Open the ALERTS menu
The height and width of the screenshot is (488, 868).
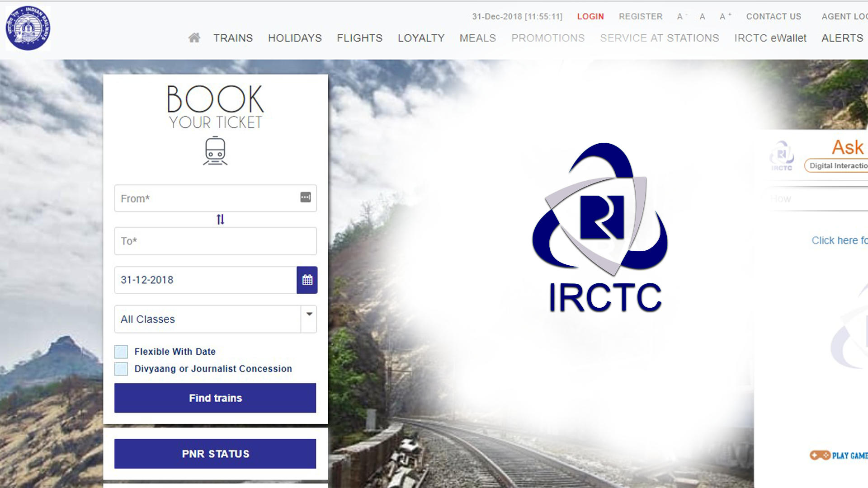pos(842,38)
